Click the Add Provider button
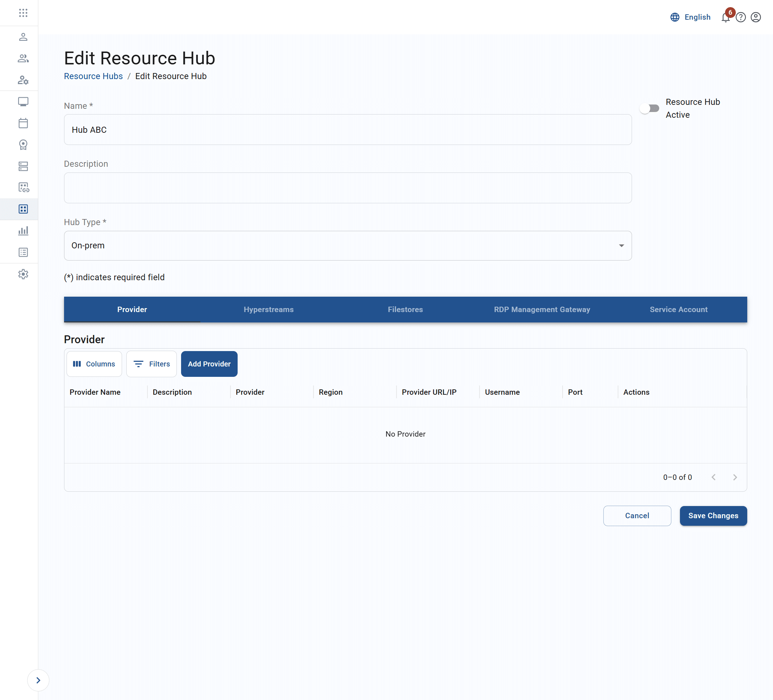 click(209, 364)
